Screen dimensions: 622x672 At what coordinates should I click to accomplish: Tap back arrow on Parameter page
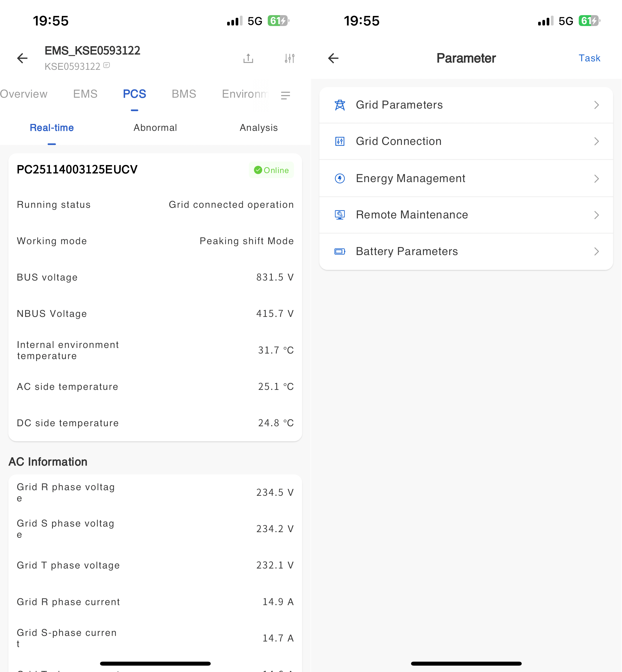[x=333, y=58]
